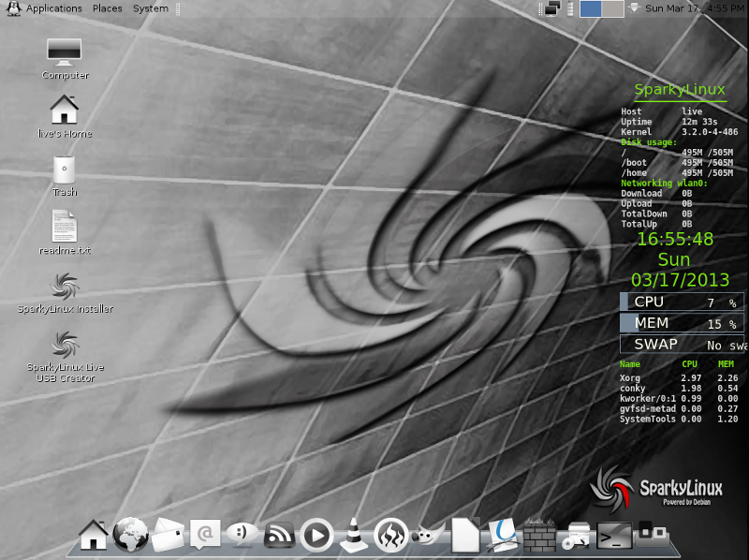Open readme.txt on the desktop
749x560 pixels.
coord(65,228)
